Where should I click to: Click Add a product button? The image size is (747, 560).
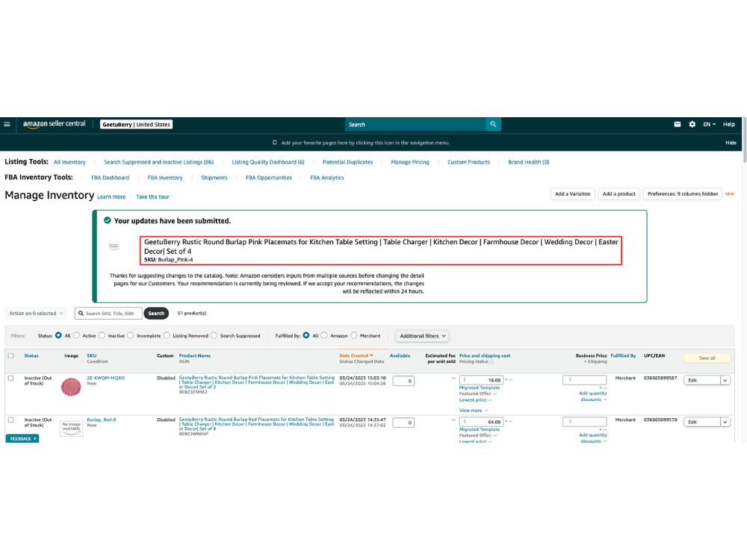pos(619,194)
